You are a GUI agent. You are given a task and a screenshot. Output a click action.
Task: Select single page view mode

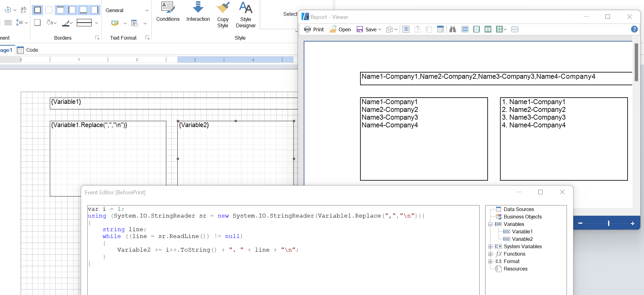tap(476, 29)
